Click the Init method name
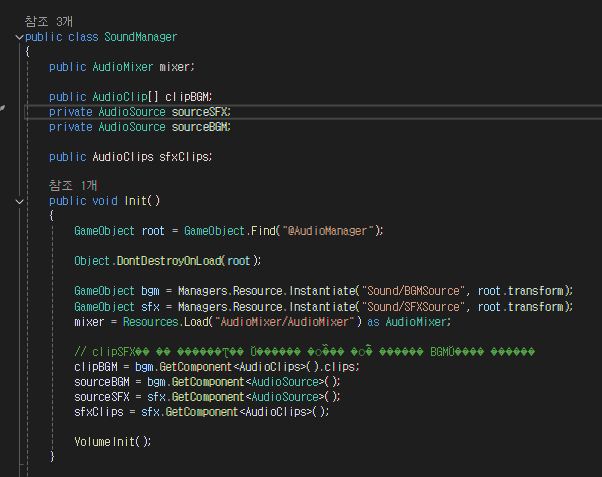 coord(136,201)
